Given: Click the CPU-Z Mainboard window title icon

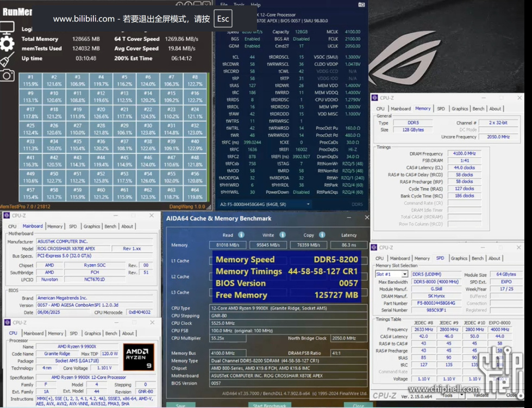Looking at the screenshot, I should (x=7, y=215).
